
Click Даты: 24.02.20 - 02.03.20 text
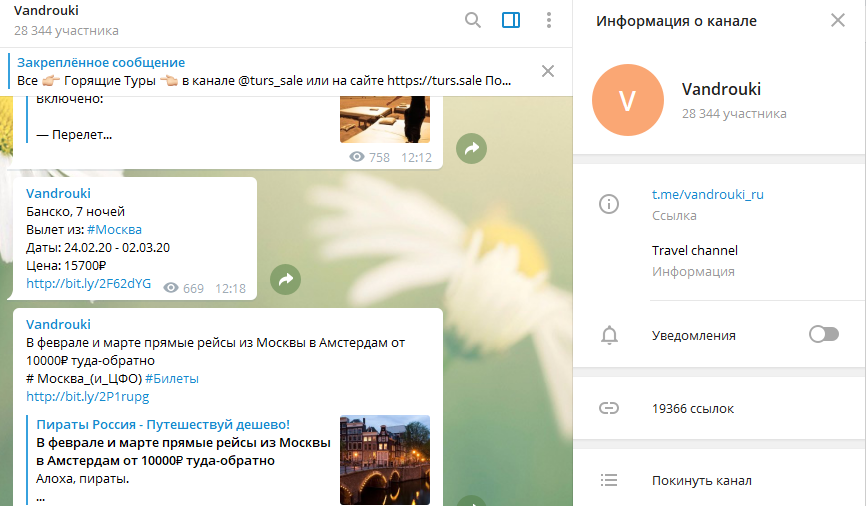click(x=98, y=247)
